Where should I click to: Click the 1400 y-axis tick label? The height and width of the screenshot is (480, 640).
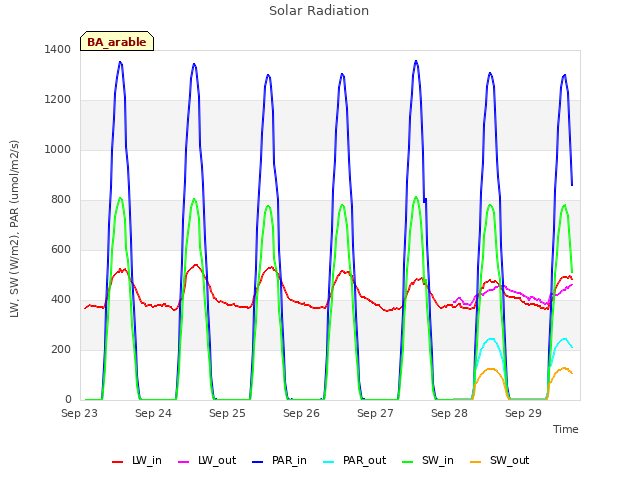(58, 50)
